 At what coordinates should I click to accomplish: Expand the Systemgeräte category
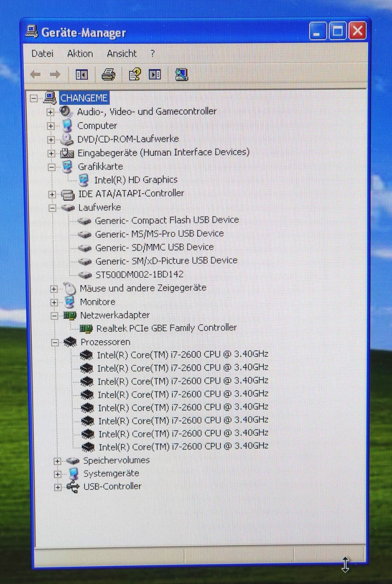pyautogui.click(x=57, y=474)
